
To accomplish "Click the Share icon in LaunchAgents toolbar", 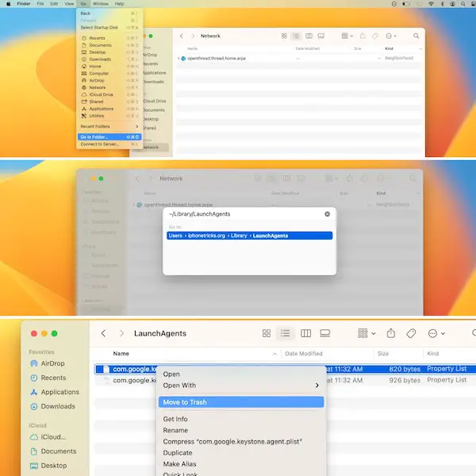I will point(391,333).
